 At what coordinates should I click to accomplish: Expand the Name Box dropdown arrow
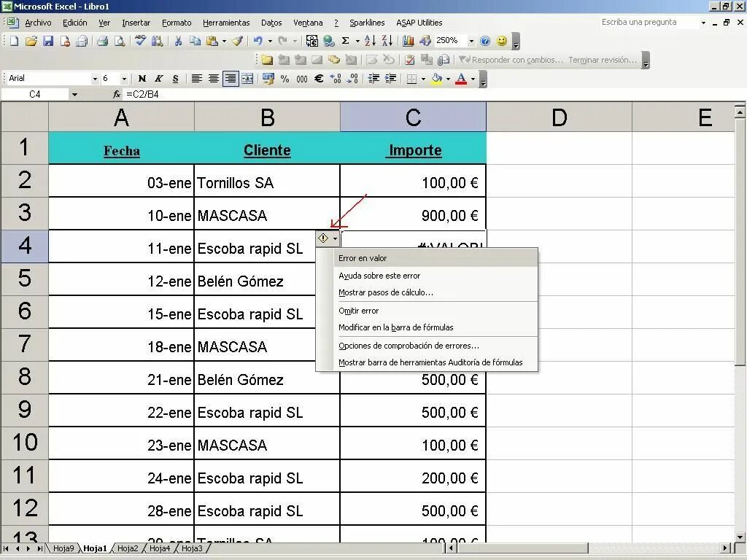[74, 94]
